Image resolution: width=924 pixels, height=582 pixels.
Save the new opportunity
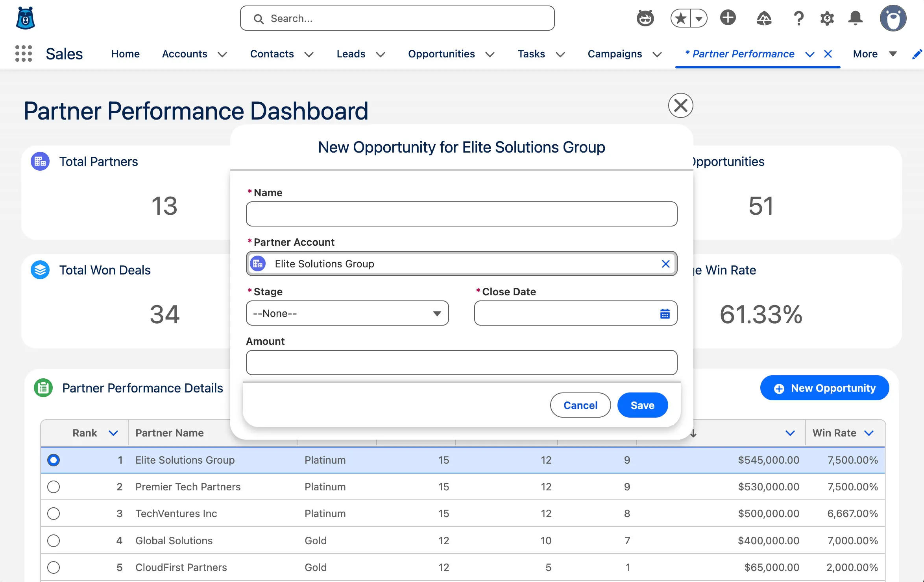tap(642, 405)
